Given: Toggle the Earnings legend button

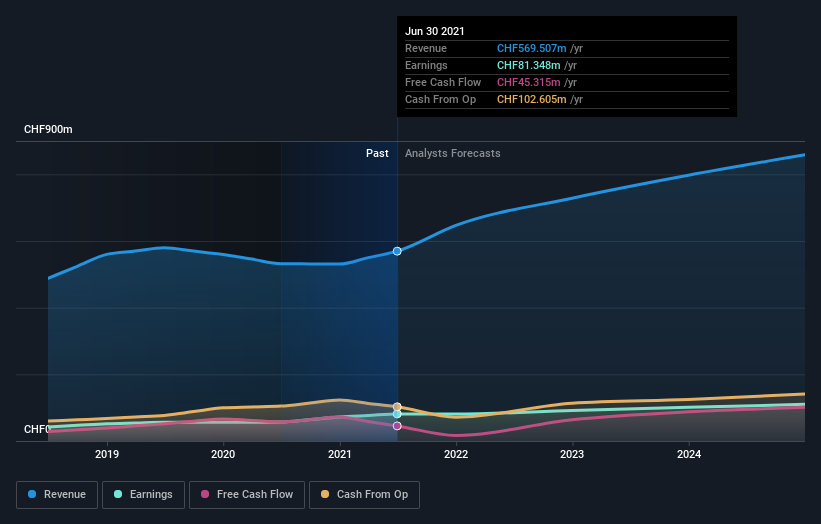Looking at the screenshot, I should (143, 495).
